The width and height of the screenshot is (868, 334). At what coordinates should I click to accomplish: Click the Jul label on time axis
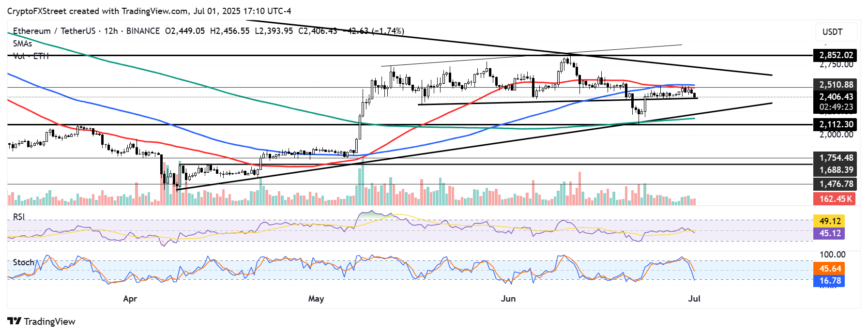pyautogui.click(x=694, y=299)
